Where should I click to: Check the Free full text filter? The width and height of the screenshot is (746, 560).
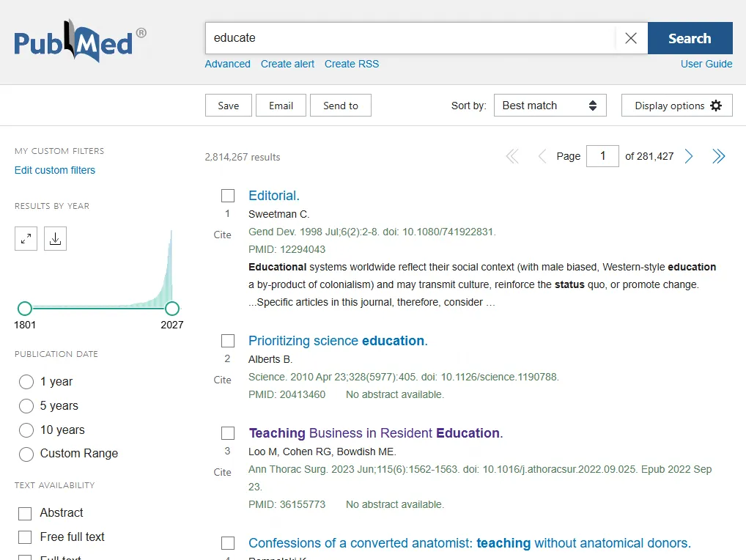click(25, 537)
